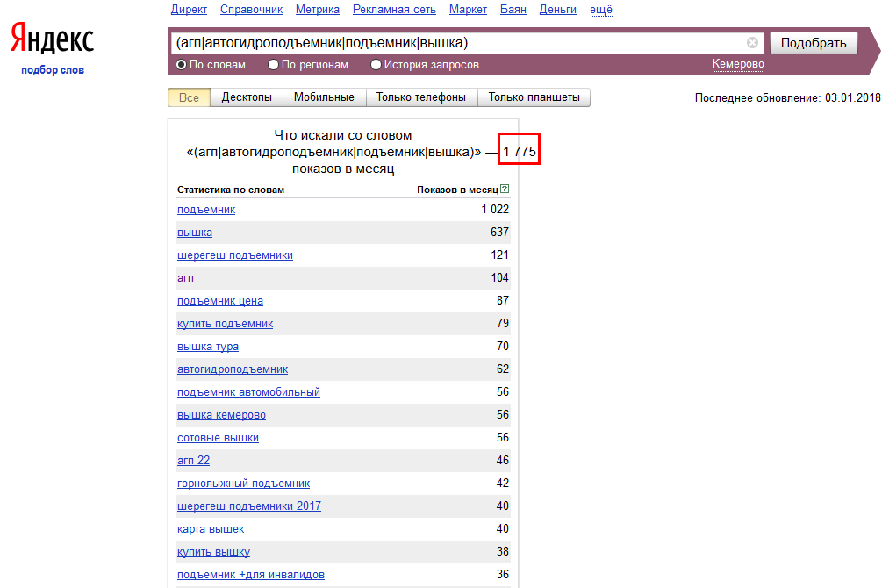Click the Статистика по словам column header
This screenshot has height=588, width=889.
231,190
